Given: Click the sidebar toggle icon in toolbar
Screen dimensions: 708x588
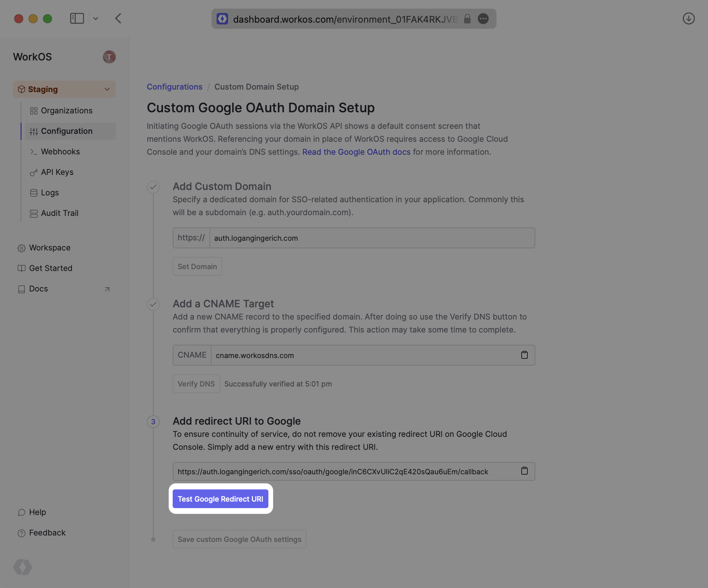Looking at the screenshot, I should click(x=77, y=18).
